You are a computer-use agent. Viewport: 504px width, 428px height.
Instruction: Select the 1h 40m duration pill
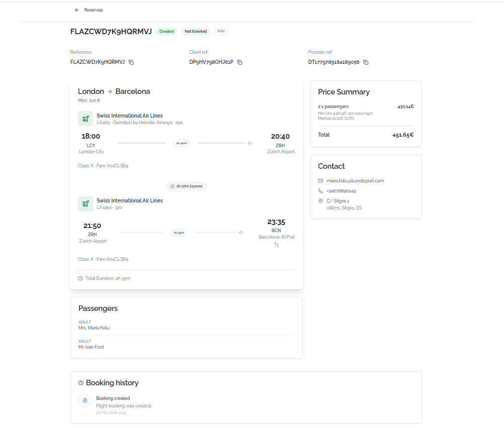click(181, 143)
